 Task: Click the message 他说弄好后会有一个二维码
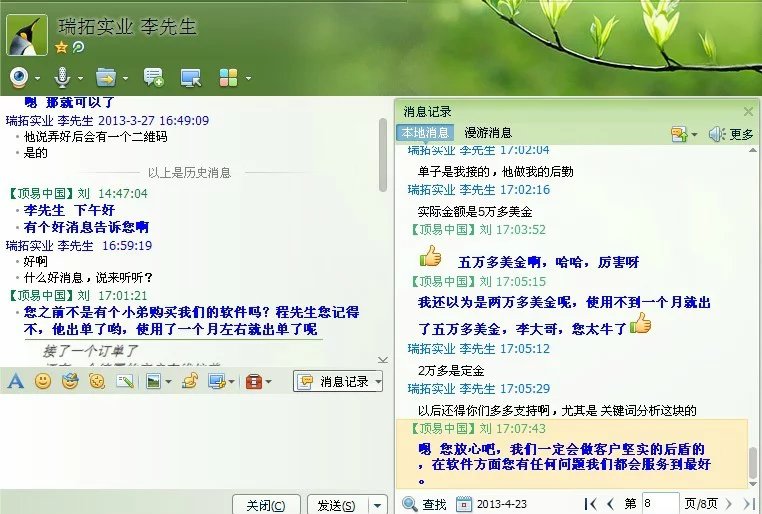[x=95, y=137]
